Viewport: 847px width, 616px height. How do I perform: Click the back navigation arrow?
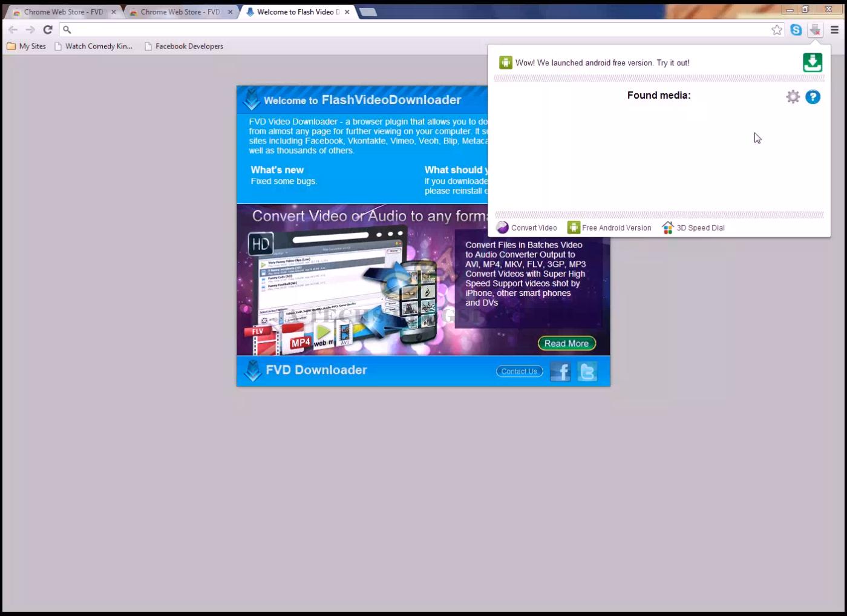tap(13, 30)
